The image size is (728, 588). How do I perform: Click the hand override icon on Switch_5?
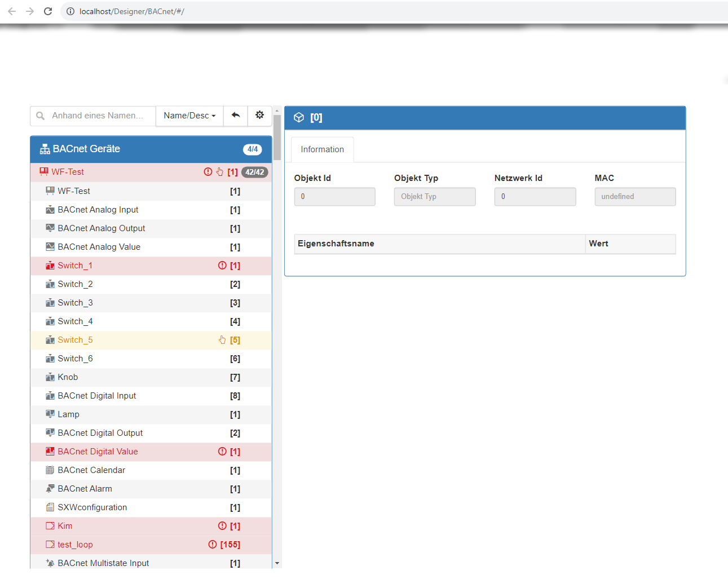pyautogui.click(x=222, y=340)
